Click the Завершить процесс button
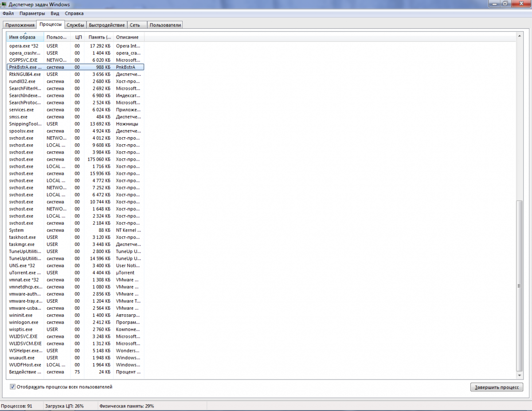The image size is (532, 411). click(x=497, y=387)
